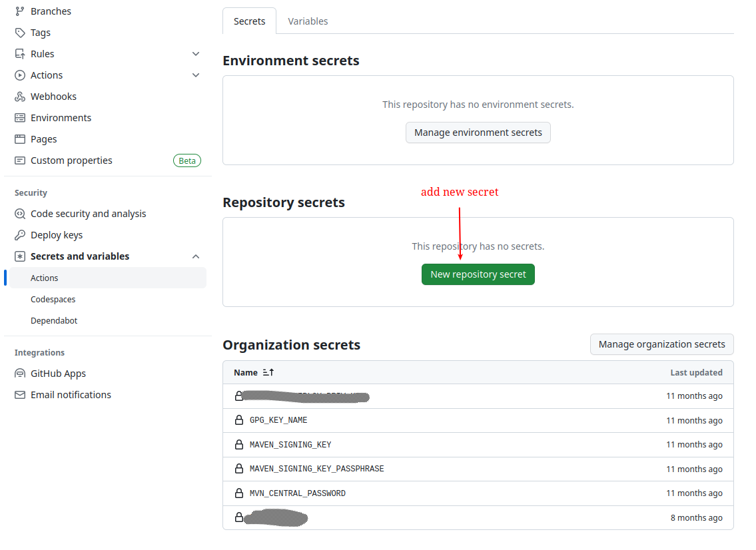756x550 pixels.
Task: Click the MAVEN_SIGNING_KEY secret name
Action: pos(290,444)
